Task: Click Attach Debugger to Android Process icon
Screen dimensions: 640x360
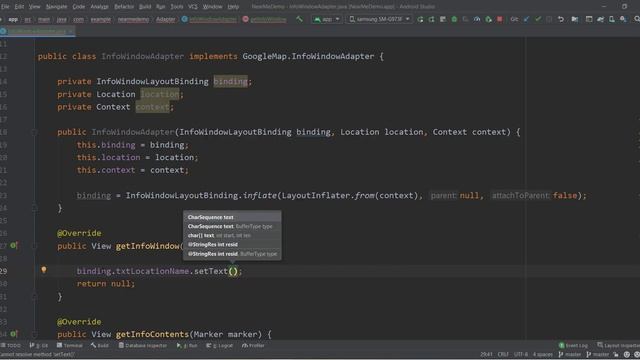Action: [x=488, y=19]
